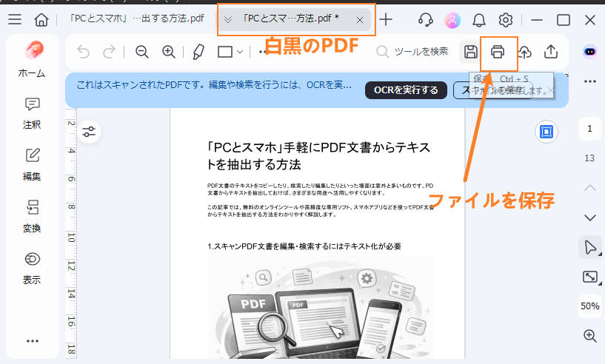
Task: Switch to the first 「PCとスマホ」…出する方法.pdf tab
Action: (x=136, y=18)
